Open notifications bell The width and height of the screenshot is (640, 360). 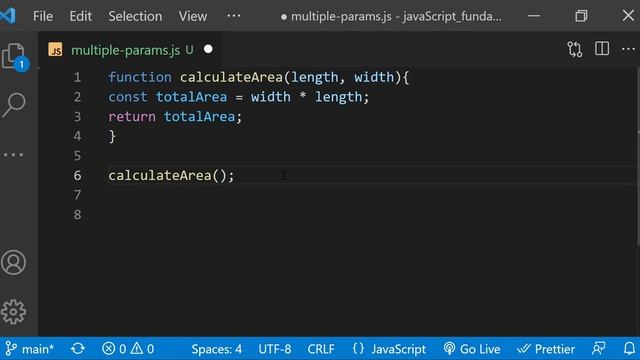point(629,349)
